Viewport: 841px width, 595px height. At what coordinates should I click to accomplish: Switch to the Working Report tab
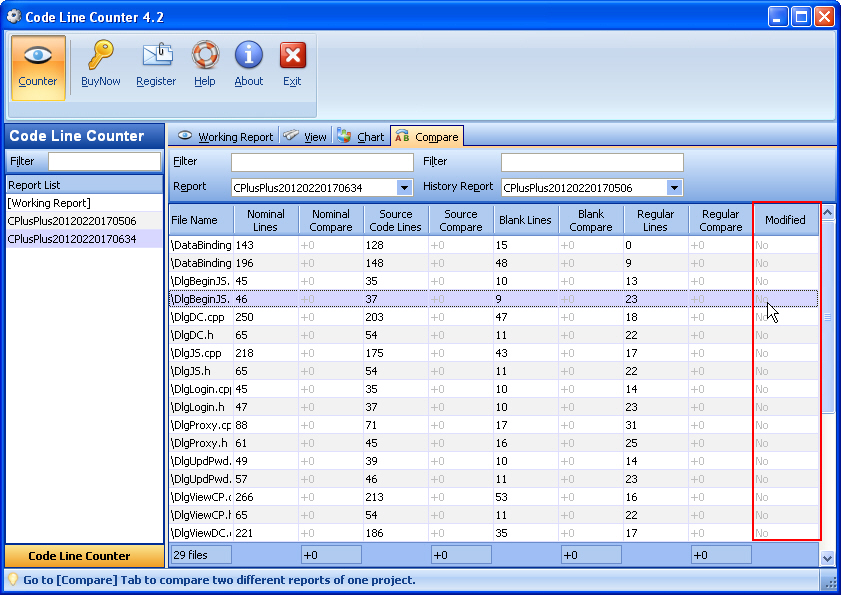point(226,137)
